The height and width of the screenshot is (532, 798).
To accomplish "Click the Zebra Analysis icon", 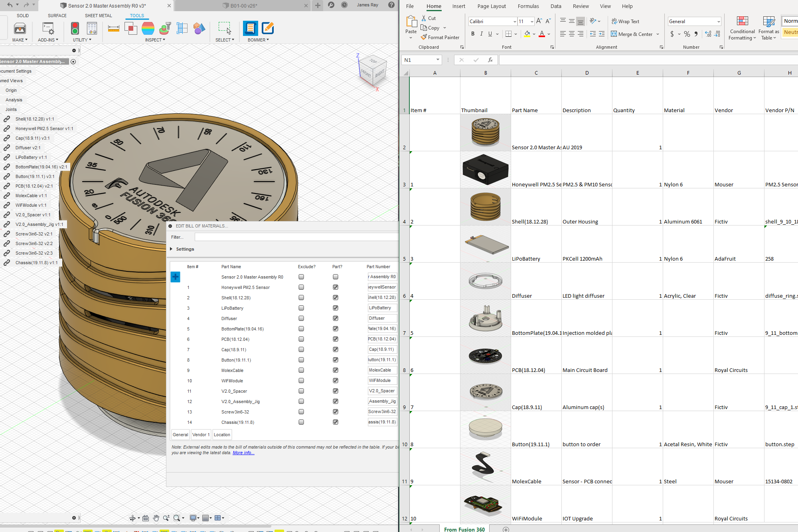I will coord(148,28).
